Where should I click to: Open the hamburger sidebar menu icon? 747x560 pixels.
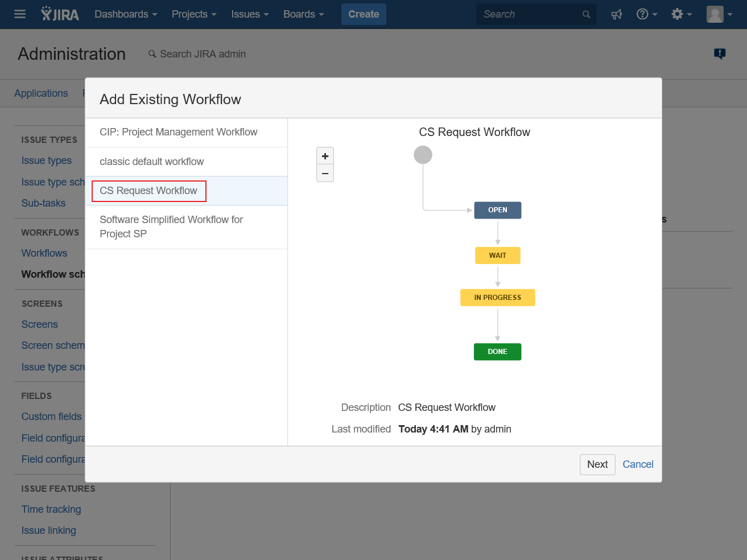[20, 14]
